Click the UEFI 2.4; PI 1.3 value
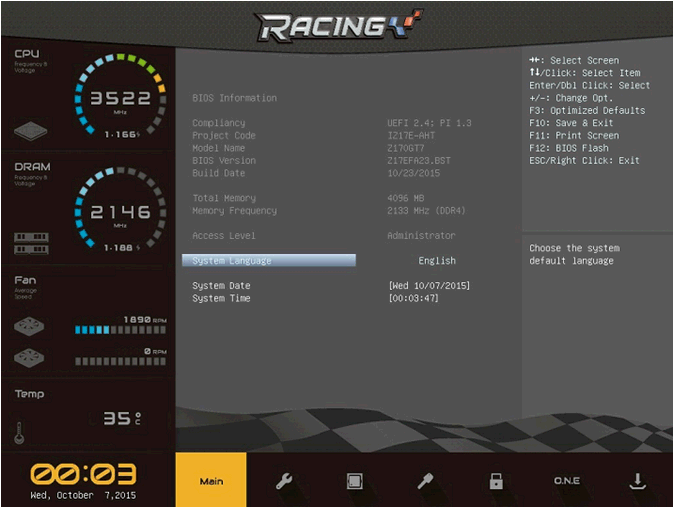Image resolution: width=674 pixels, height=508 pixels. (429, 123)
